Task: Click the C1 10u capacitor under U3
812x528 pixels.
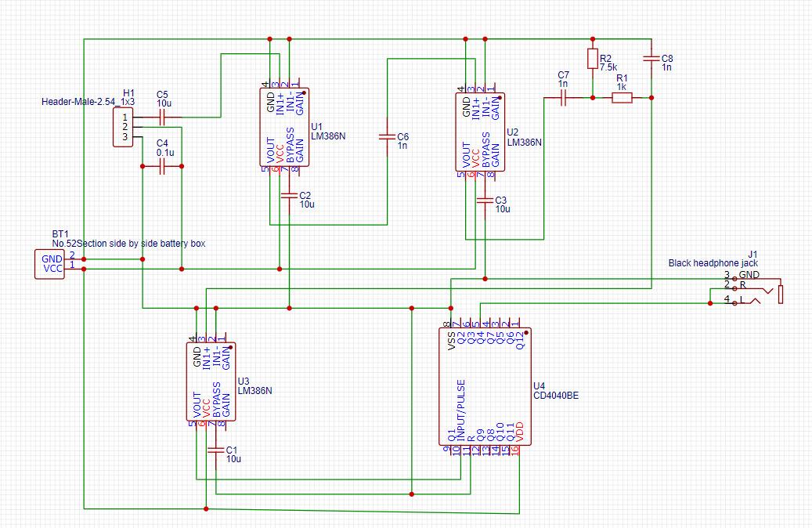Action: tap(216, 451)
